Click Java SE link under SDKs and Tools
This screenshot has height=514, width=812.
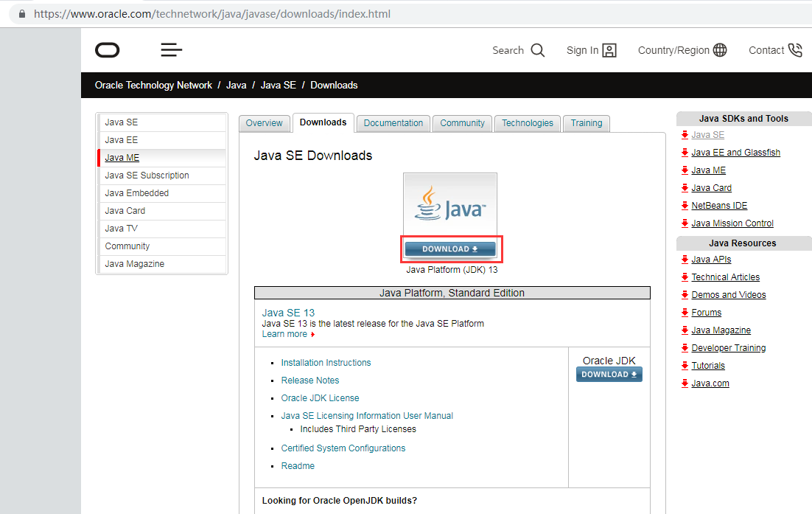tap(707, 135)
